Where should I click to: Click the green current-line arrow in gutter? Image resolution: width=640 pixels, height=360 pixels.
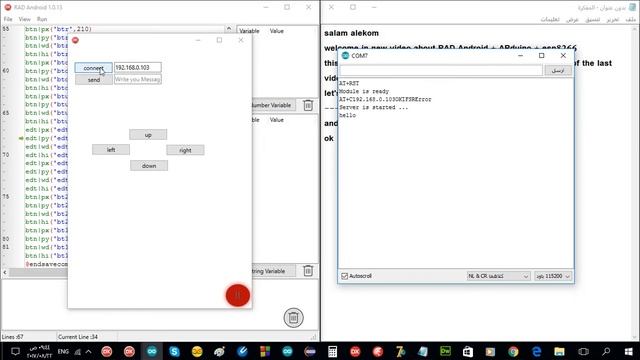[x=21, y=138]
